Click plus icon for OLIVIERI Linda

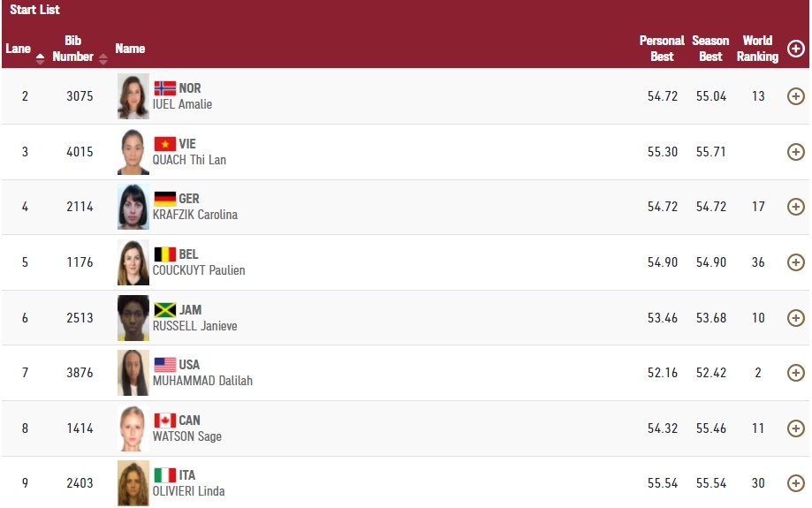pyautogui.click(x=795, y=483)
